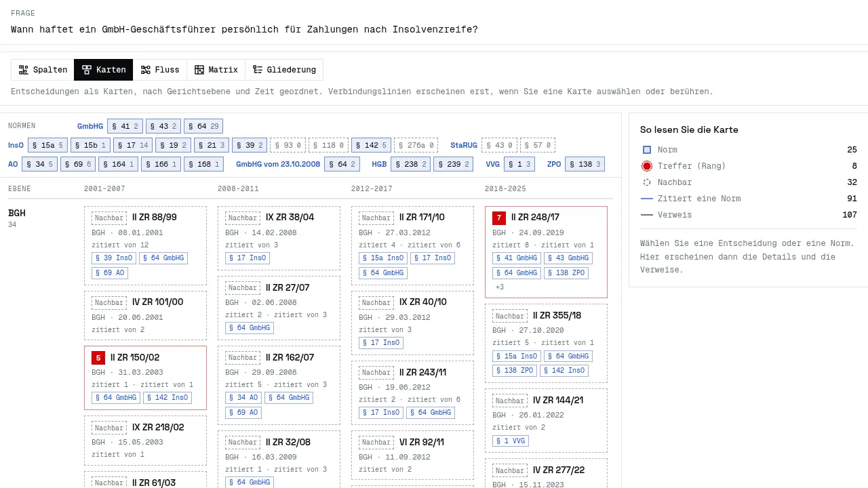This screenshot has height=488, width=868.
Task: Click § 15a InsO tag on II ZR 171/10
Action: tap(383, 258)
